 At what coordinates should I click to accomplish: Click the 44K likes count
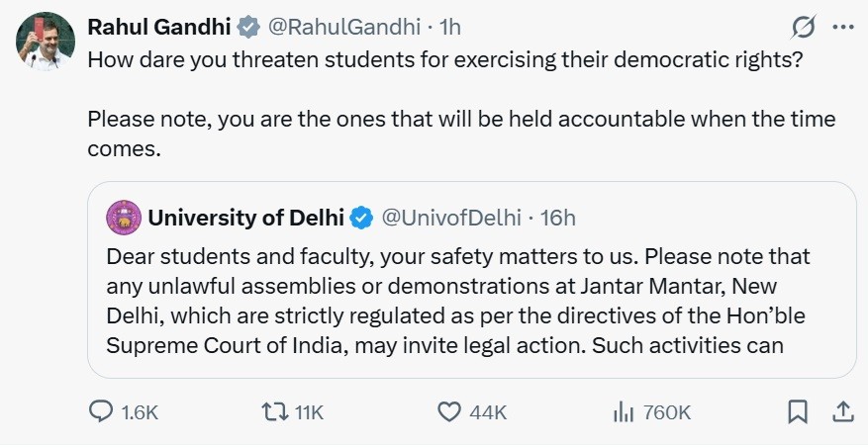[488, 412]
